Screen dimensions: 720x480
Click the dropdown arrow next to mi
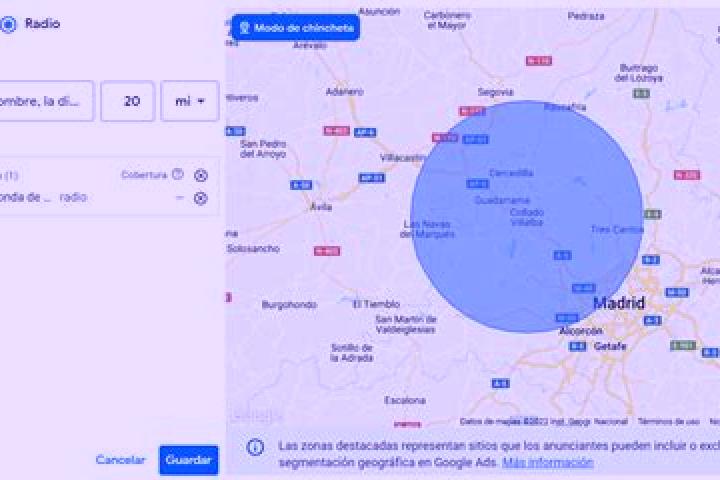pyautogui.click(x=201, y=101)
